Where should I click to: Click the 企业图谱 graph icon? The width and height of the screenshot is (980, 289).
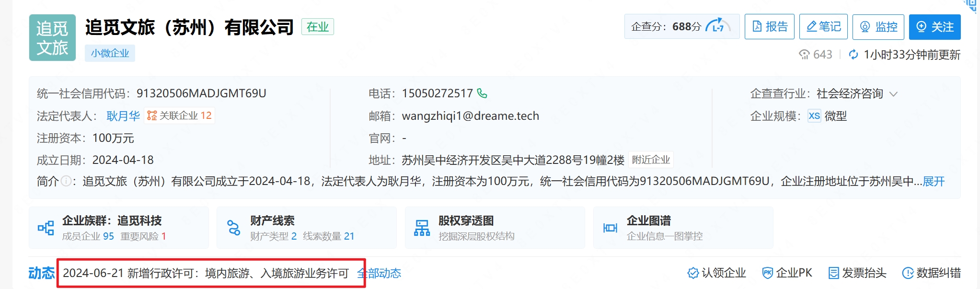[610, 228]
